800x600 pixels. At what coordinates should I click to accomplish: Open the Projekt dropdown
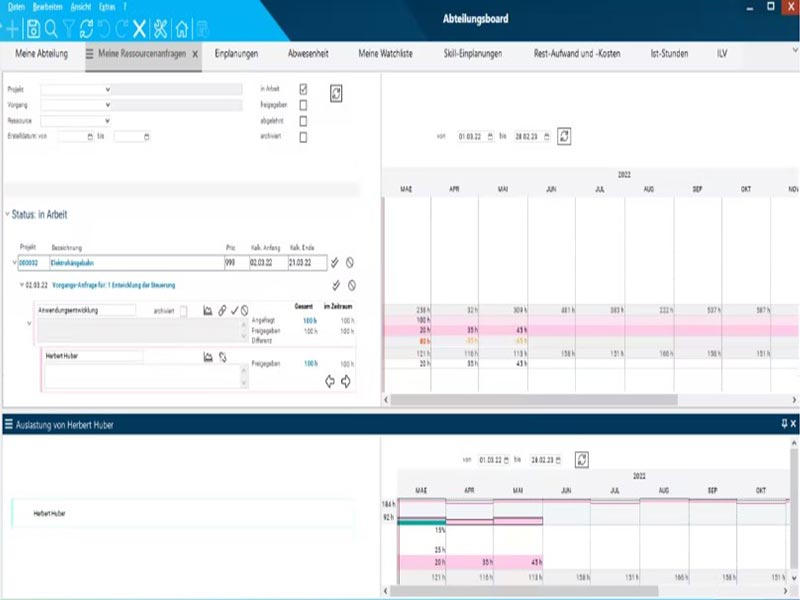pyautogui.click(x=108, y=89)
